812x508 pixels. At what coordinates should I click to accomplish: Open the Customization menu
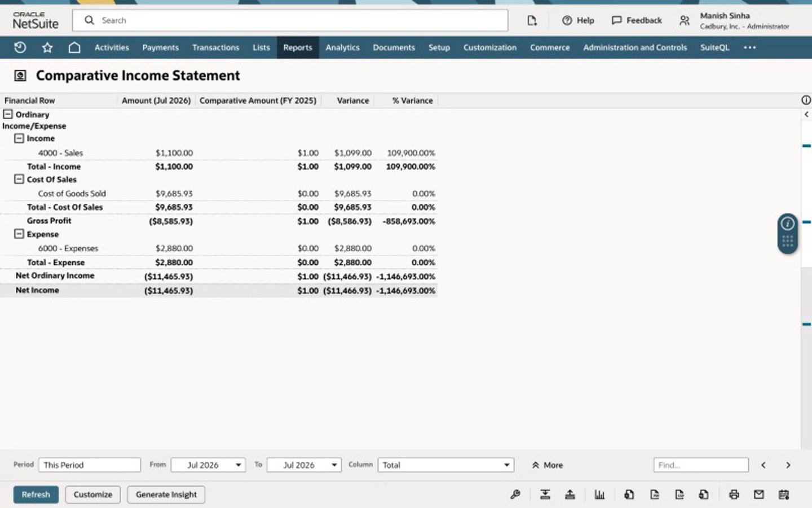(489, 47)
